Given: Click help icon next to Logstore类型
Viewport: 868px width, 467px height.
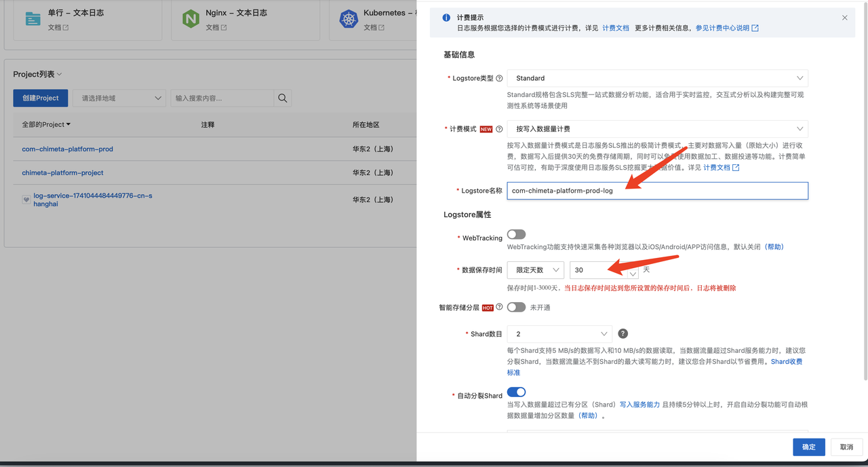Looking at the screenshot, I should (x=499, y=79).
